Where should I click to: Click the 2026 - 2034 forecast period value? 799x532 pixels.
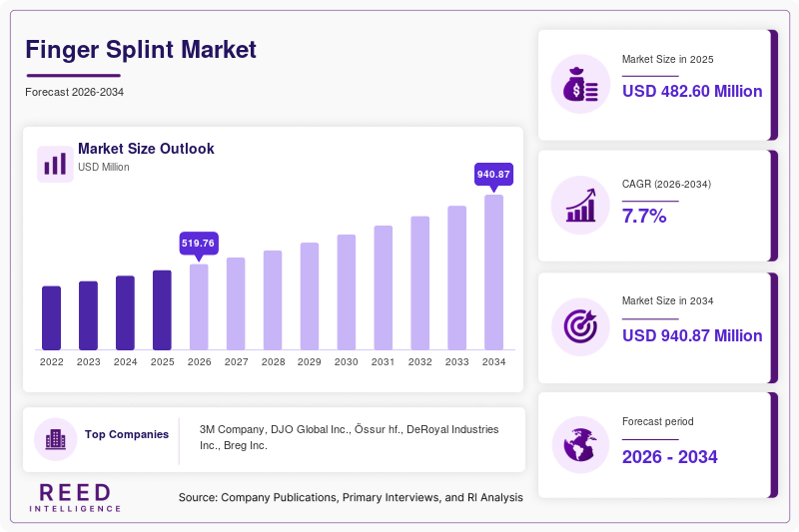click(669, 457)
